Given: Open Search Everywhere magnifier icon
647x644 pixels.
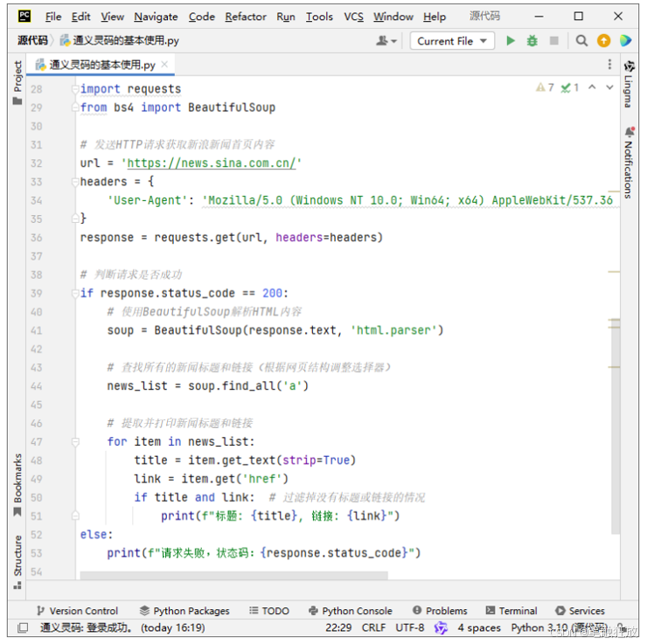Looking at the screenshot, I should [x=581, y=41].
